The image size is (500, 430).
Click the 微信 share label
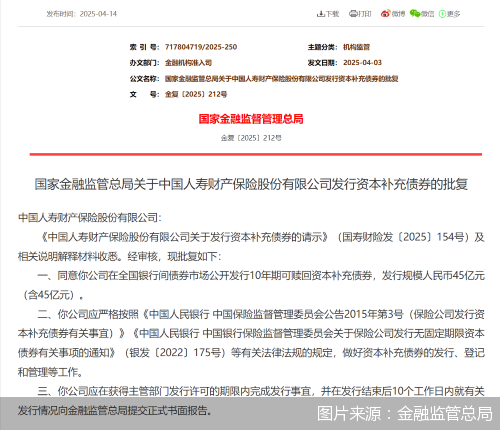[x=428, y=14]
